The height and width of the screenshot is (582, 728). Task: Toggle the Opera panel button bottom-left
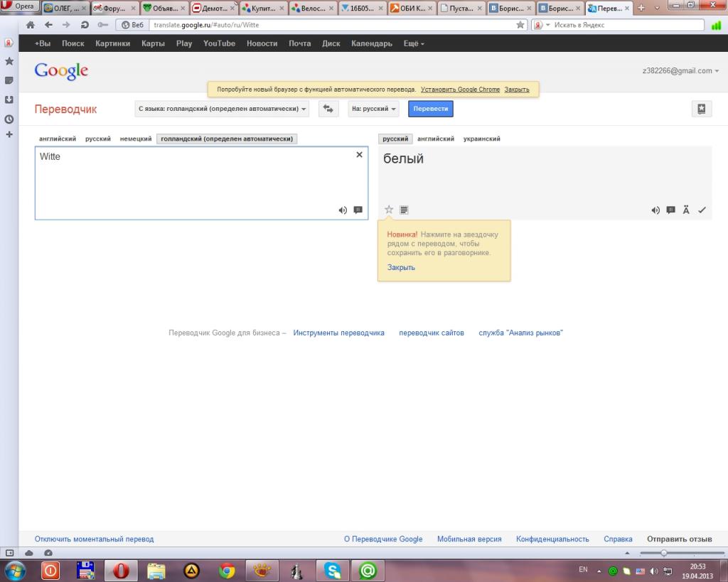point(9,553)
